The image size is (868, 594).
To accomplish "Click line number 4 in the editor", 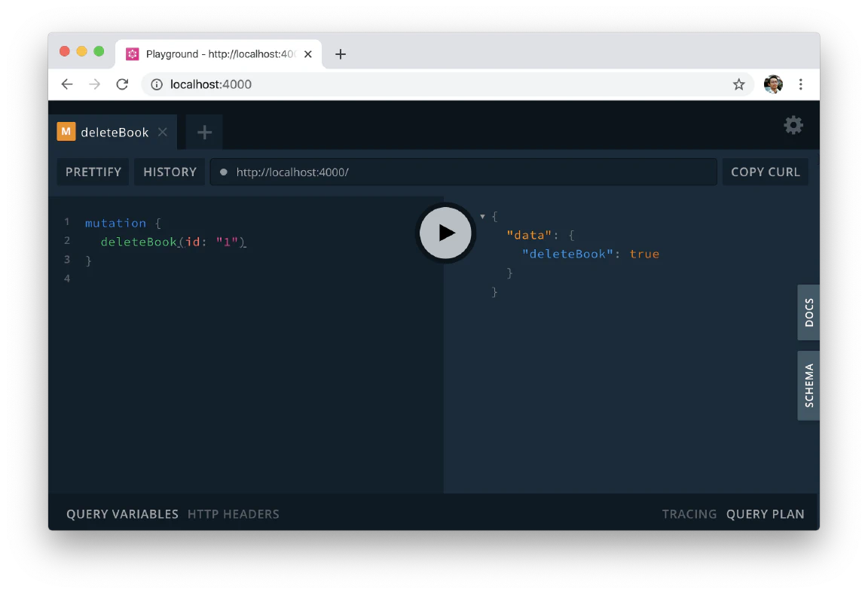I will (x=67, y=279).
